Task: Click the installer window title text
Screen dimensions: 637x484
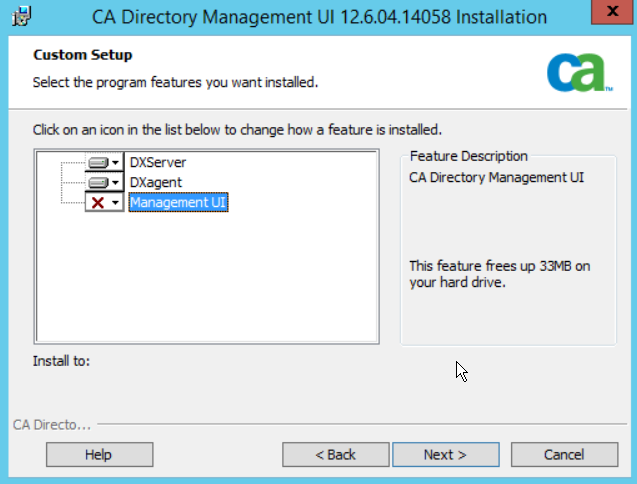Action: point(319,17)
